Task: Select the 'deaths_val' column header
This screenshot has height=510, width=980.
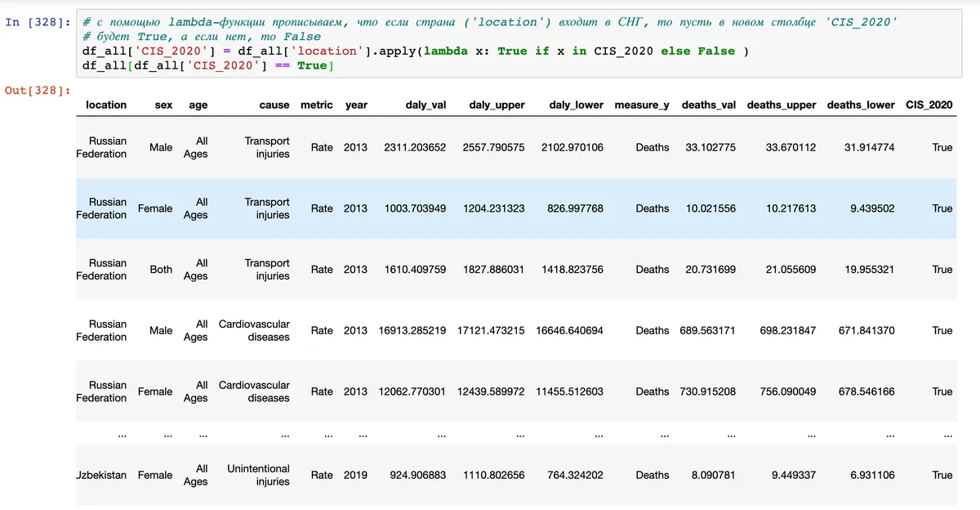Action: pyautogui.click(x=708, y=105)
